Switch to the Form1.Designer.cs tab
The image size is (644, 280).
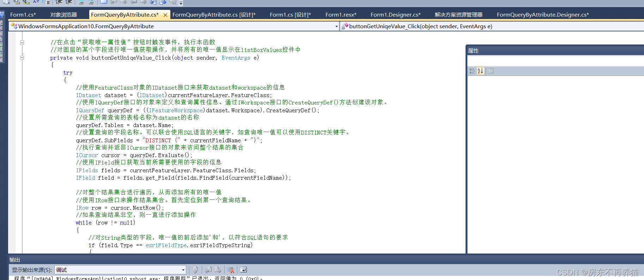tap(395, 15)
